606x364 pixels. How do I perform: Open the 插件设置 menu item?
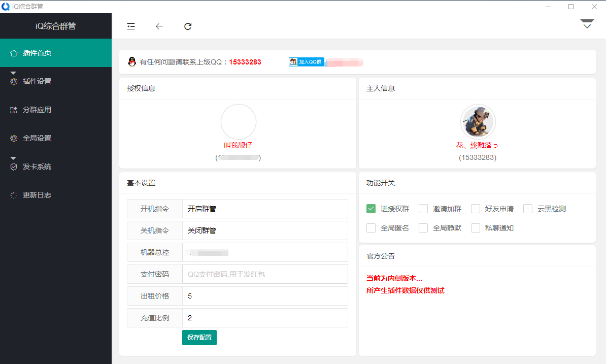(56, 82)
